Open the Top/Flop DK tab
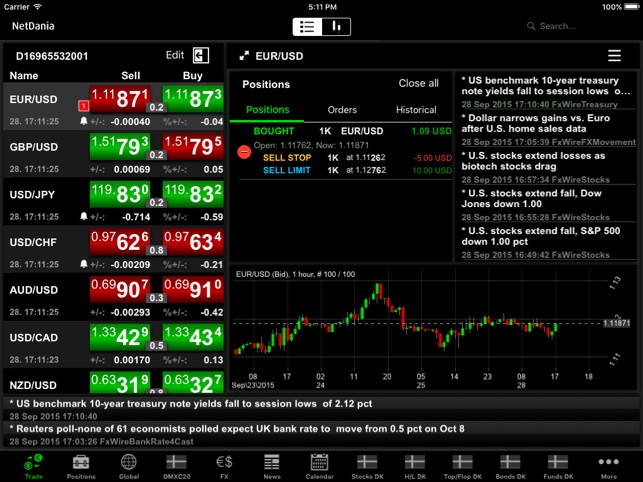This screenshot has width=643, height=482. [463, 466]
